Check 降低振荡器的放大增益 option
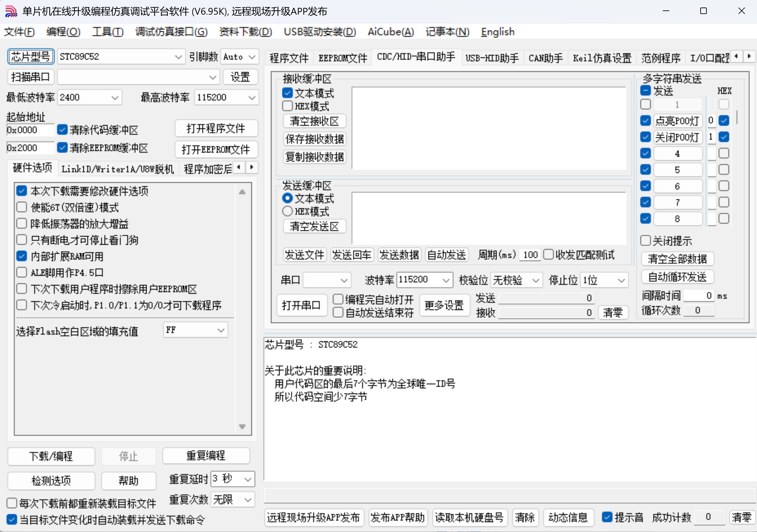The image size is (757, 532). click(x=22, y=224)
